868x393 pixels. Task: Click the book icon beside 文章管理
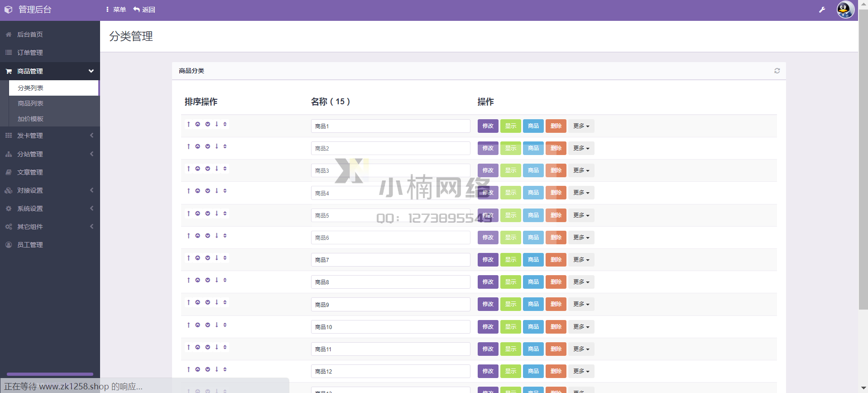9,172
